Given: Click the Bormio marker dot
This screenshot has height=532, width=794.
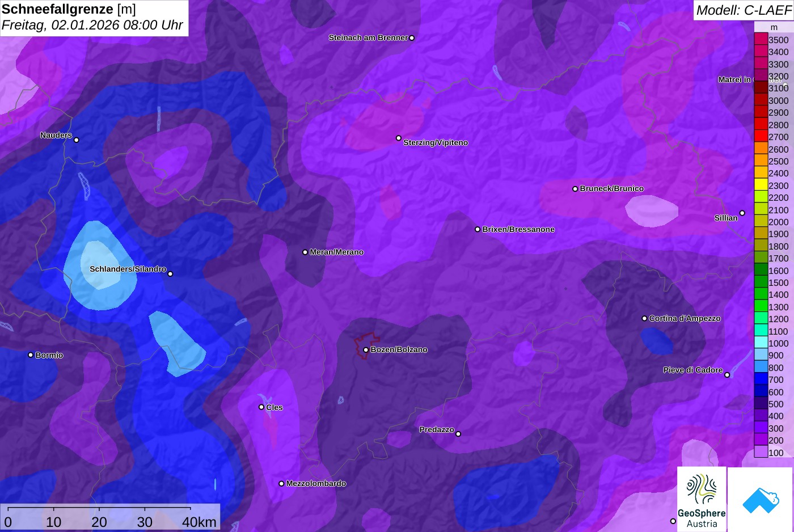Looking at the screenshot, I should pos(31,355).
